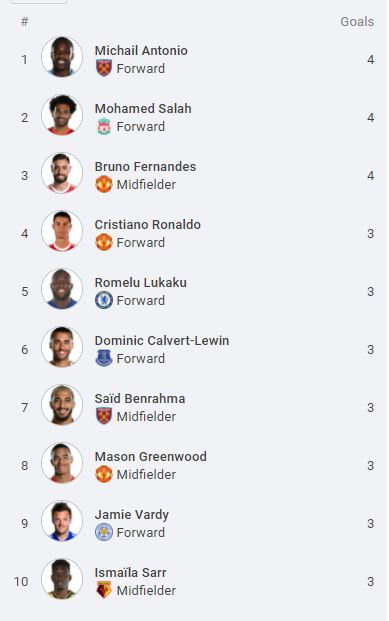Select Jamie Vardy's name
389x621 pixels.
coord(132,514)
